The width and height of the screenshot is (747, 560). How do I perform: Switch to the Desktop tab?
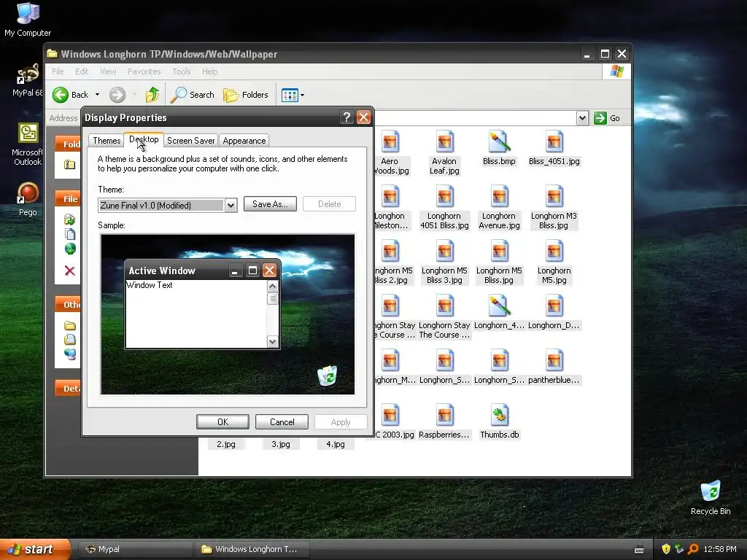click(144, 139)
